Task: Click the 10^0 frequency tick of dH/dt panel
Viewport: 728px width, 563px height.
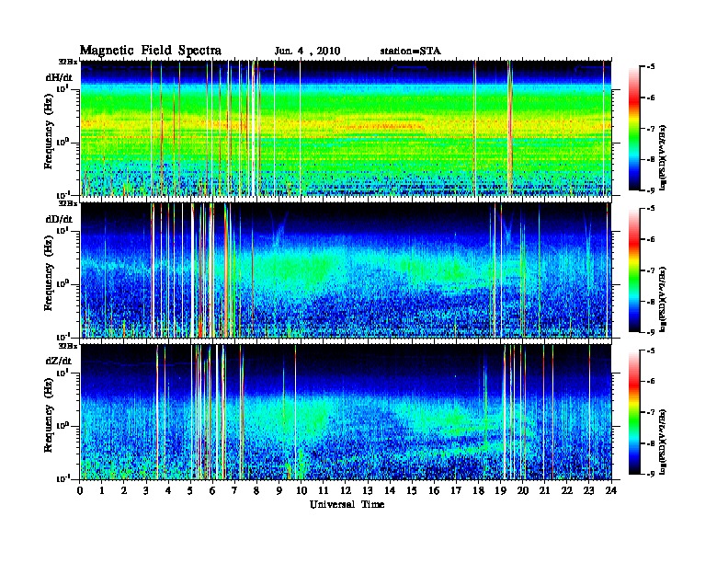Action: click(63, 142)
